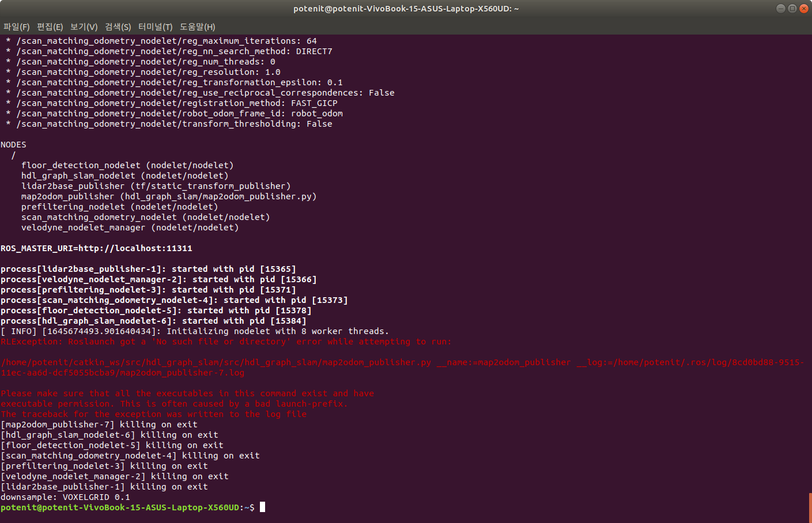Click the map2odom_publisher node entry
This screenshot has height=523, width=812.
point(169,196)
